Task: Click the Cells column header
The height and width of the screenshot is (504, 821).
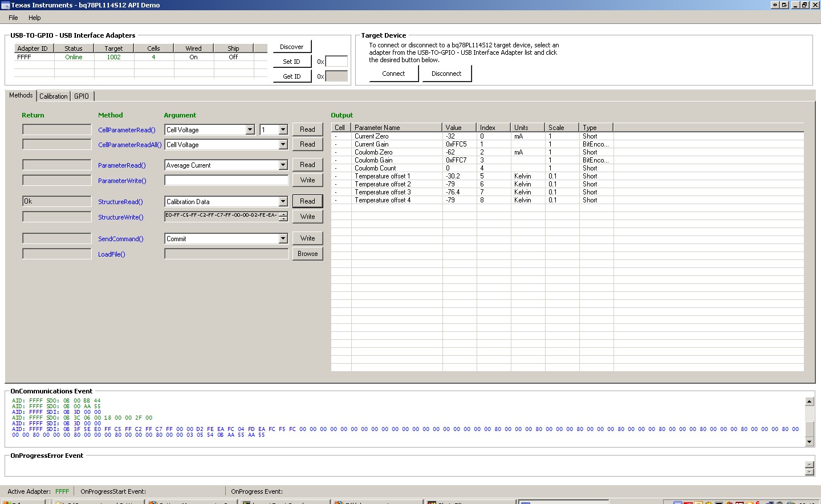Action: tap(153, 48)
